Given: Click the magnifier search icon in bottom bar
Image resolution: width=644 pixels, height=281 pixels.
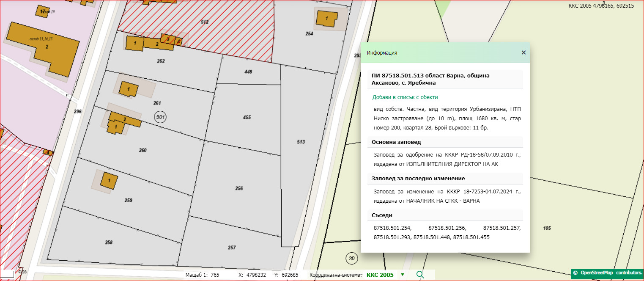Looking at the screenshot, I should coord(420,275).
